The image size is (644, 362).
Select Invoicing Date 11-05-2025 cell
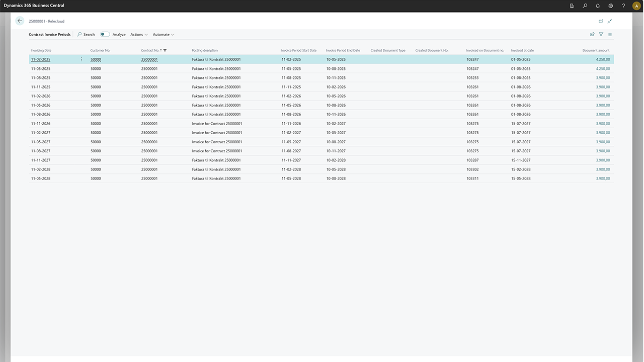41,68
